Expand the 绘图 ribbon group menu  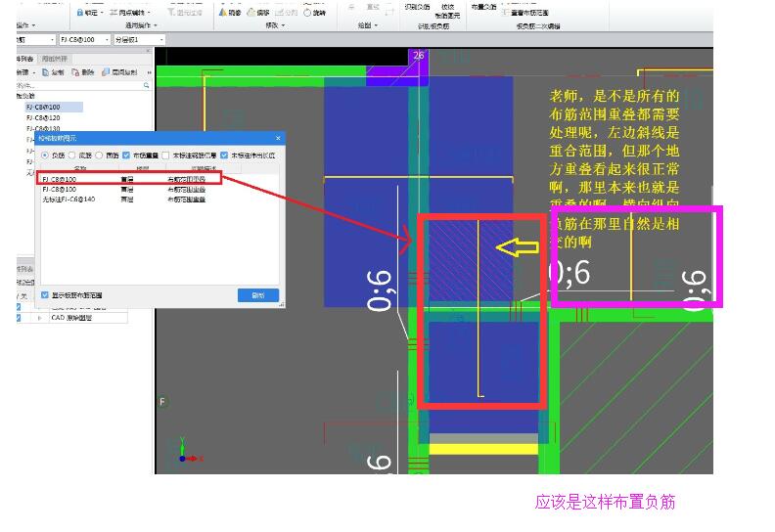point(368,25)
